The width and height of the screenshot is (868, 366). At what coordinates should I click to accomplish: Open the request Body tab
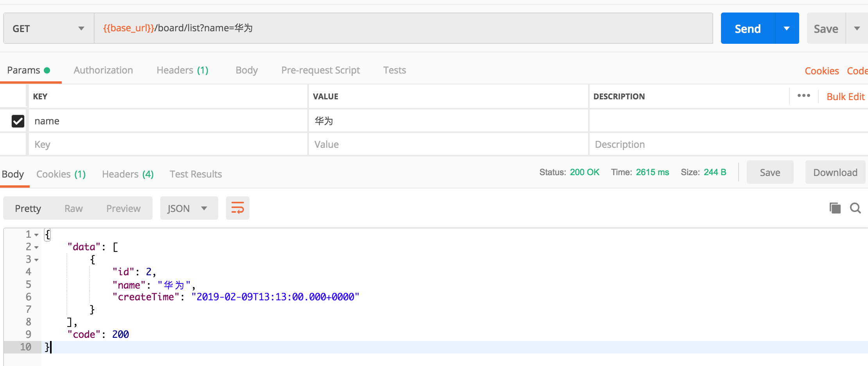click(x=247, y=70)
